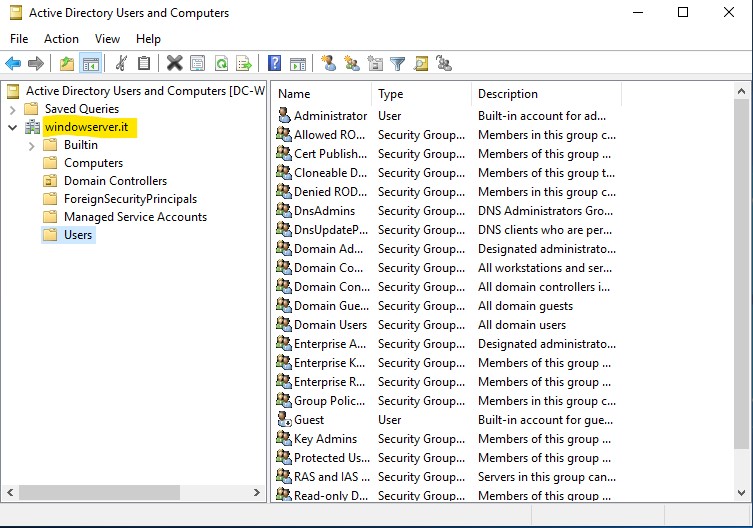This screenshot has width=753, height=528.
Task: Select the Enterprise A... group row
Action: [447, 344]
